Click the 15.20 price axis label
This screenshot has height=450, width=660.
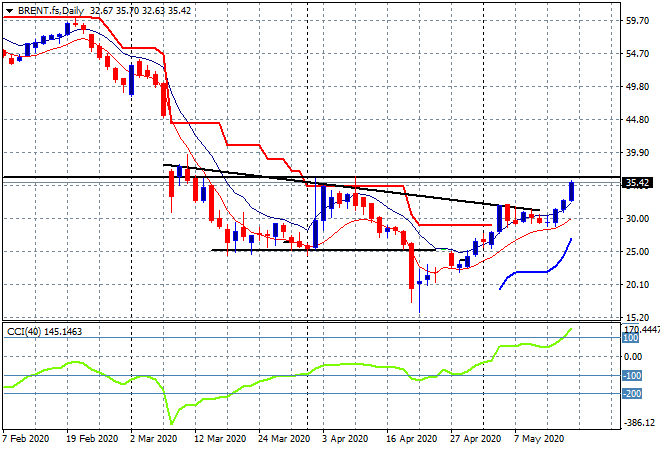pyautogui.click(x=637, y=317)
